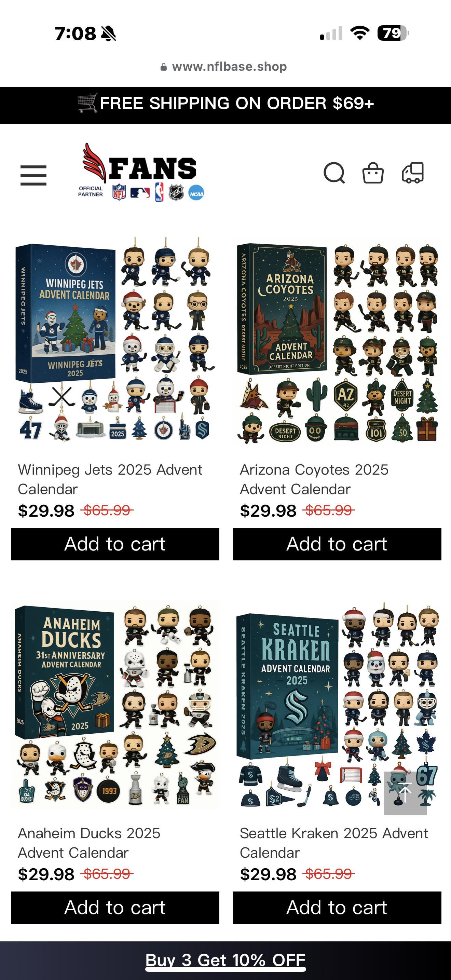Image resolution: width=451 pixels, height=980 pixels.
Task: Add Seattle Kraken calendar to cart
Action: [337, 908]
